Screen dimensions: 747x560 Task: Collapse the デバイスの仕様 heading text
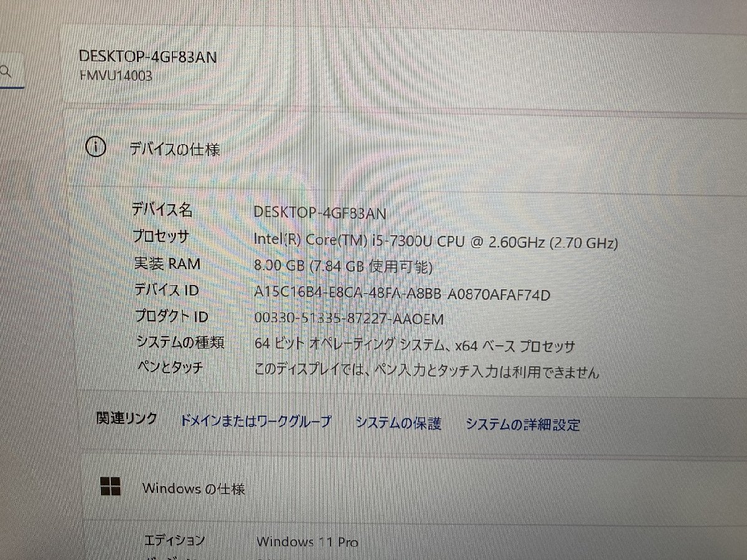click(174, 149)
